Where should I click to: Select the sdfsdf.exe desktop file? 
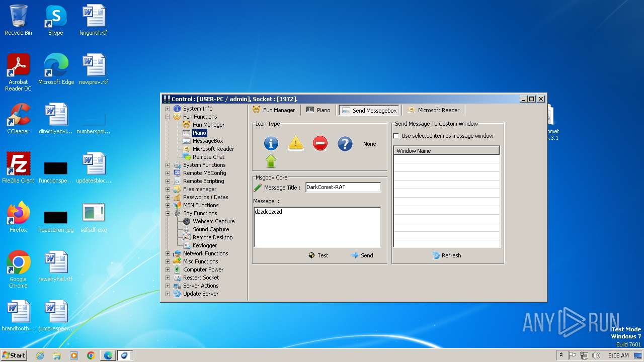point(94,217)
